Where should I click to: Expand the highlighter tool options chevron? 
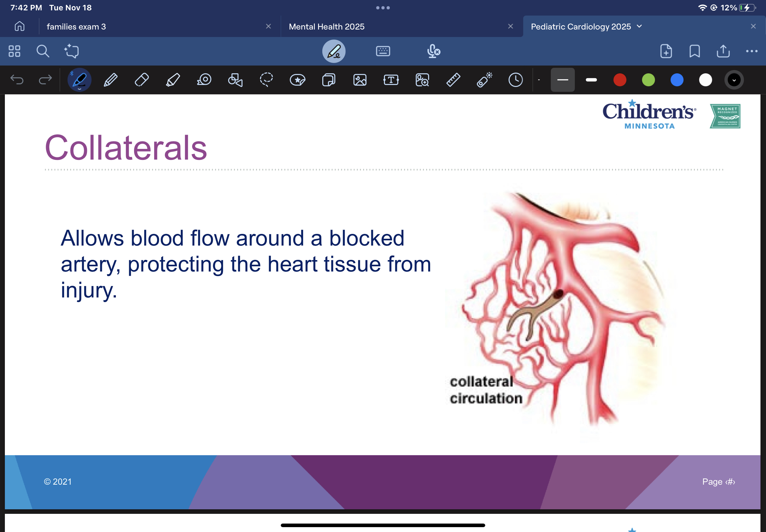pyautogui.click(x=79, y=89)
